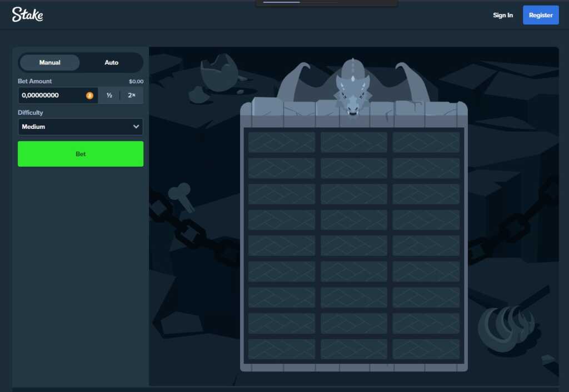Switch to the Auto tab
Screen dimensions: 569x392
click(x=111, y=62)
